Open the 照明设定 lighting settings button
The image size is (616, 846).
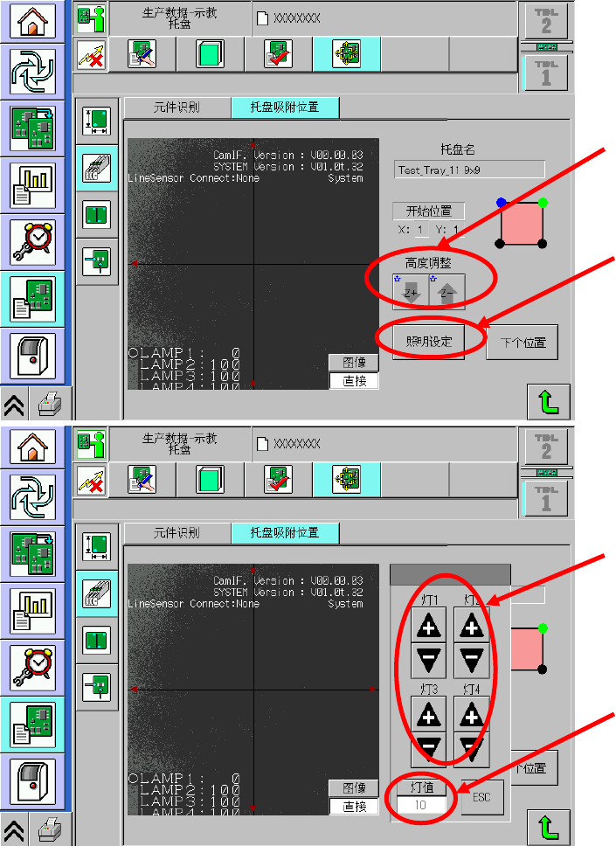point(429,342)
